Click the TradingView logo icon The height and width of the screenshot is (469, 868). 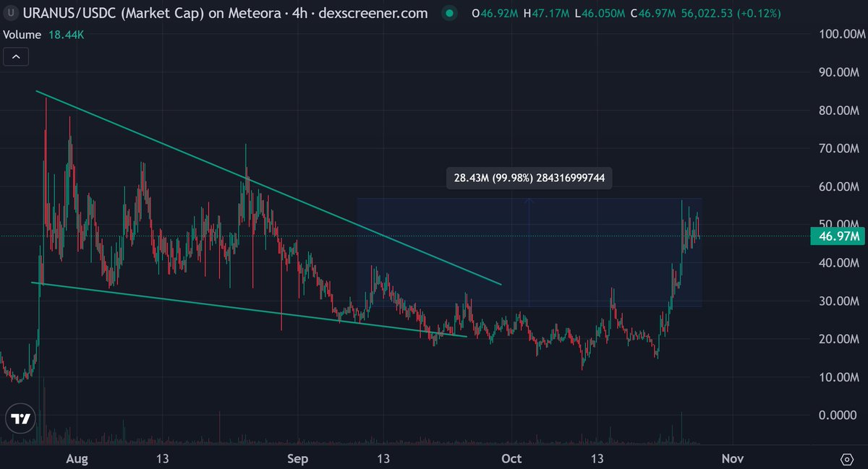pyautogui.click(x=22, y=419)
